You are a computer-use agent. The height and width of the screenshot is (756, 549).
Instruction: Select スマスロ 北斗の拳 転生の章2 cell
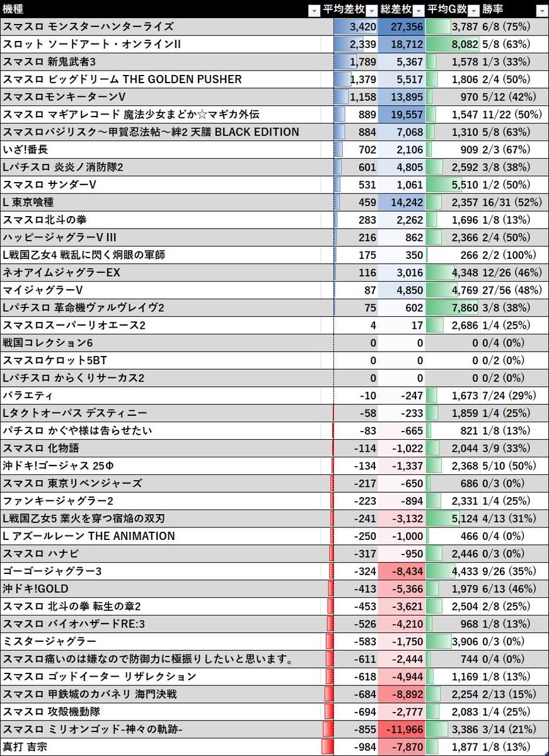tap(161, 607)
